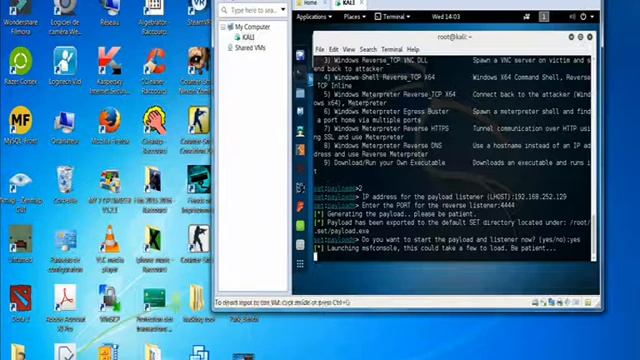640x360 pixels.
Task: Open the terminal Help menu
Action: click(413, 49)
